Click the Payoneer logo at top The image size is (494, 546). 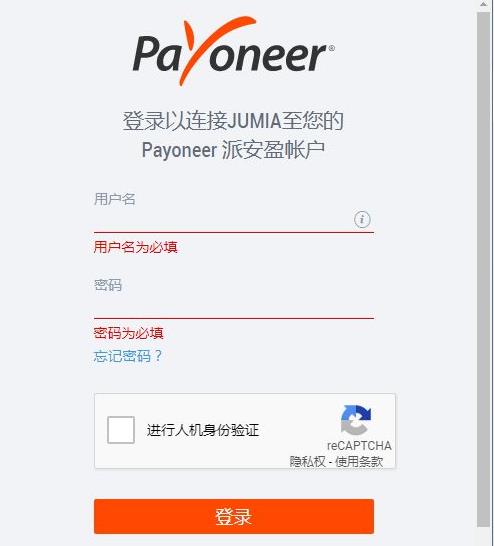234,50
